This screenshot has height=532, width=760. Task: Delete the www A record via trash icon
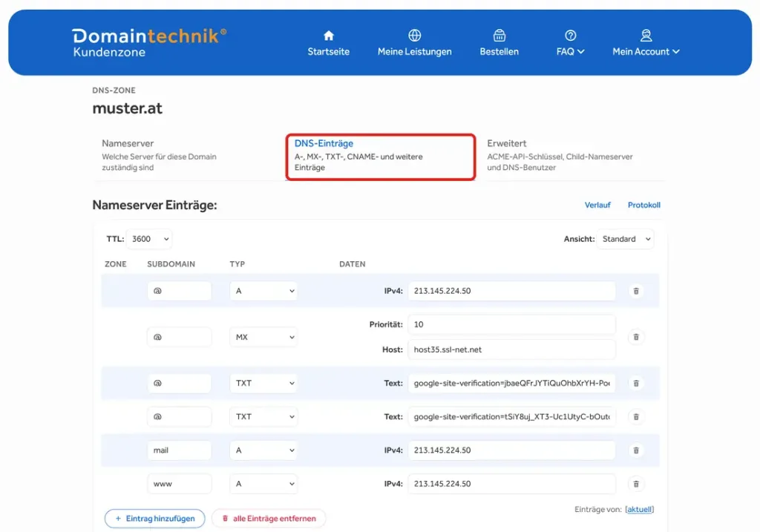click(636, 484)
